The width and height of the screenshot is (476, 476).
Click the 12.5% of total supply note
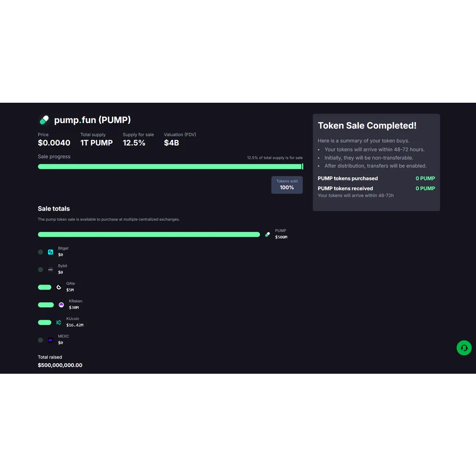(275, 158)
